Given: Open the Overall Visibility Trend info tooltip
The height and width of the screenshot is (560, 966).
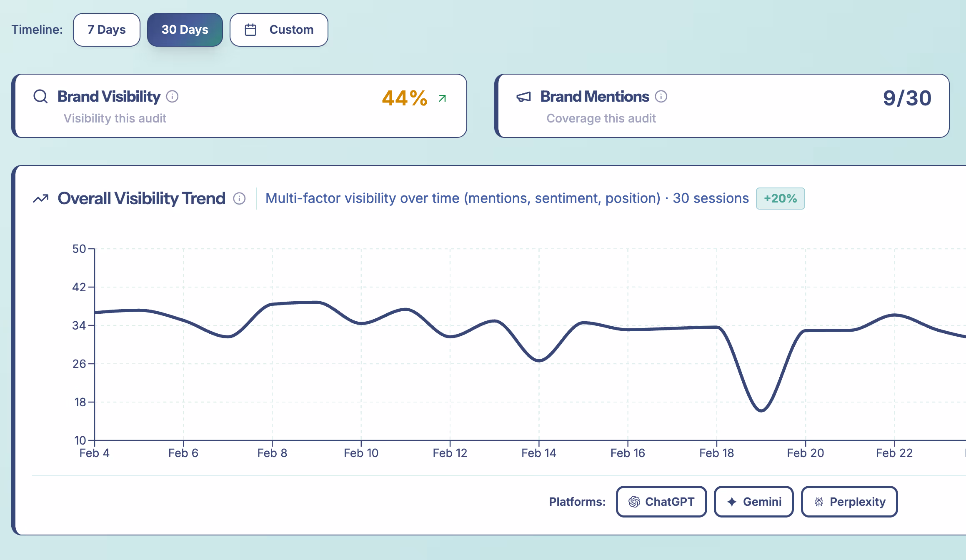Looking at the screenshot, I should coord(240,199).
